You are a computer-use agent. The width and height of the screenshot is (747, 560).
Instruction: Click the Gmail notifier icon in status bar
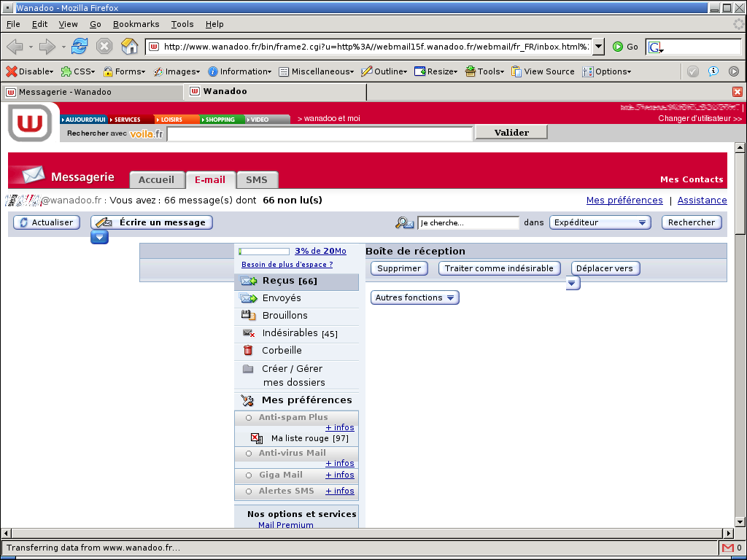(x=727, y=548)
